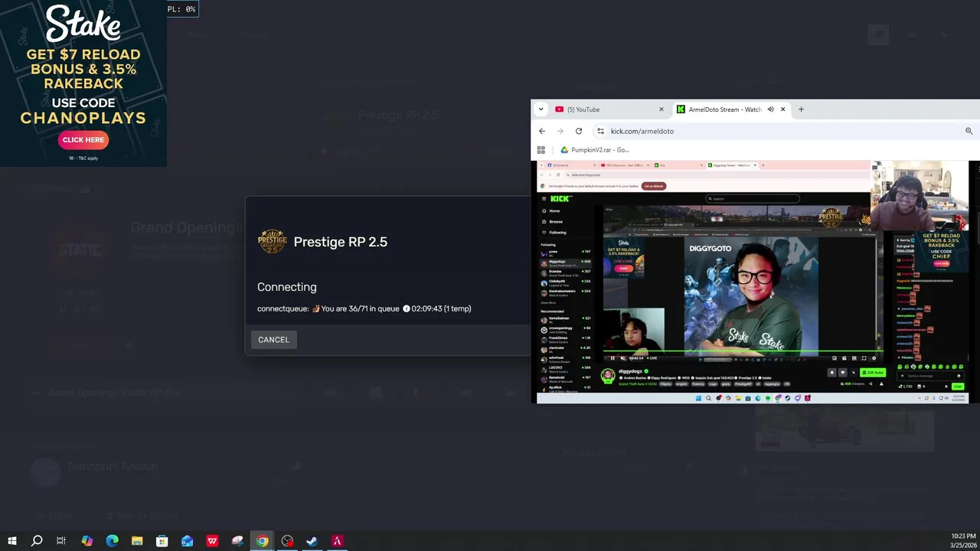Image resolution: width=980 pixels, height=551 pixels.
Task: Open Task View from the taskbar
Action: click(61, 541)
